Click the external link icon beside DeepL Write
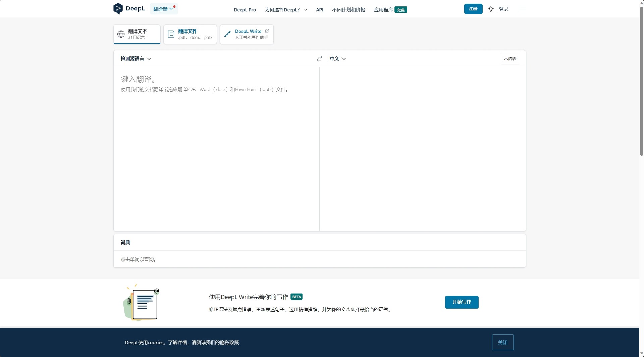The width and height of the screenshot is (644, 357). pyautogui.click(x=267, y=31)
